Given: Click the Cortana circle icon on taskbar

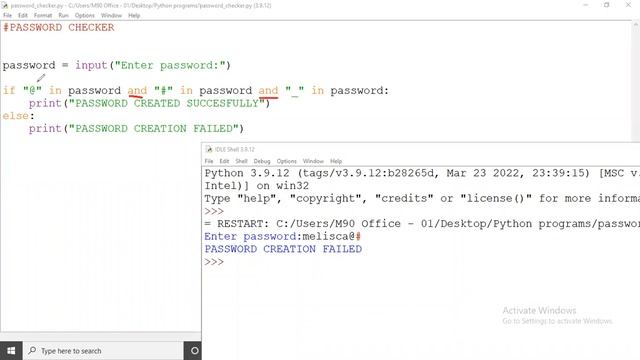Looking at the screenshot, I should tap(195, 351).
